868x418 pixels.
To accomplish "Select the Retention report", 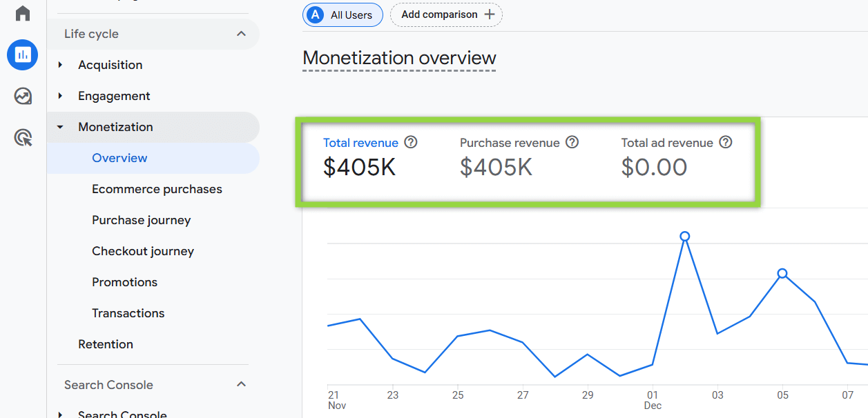I will (105, 344).
